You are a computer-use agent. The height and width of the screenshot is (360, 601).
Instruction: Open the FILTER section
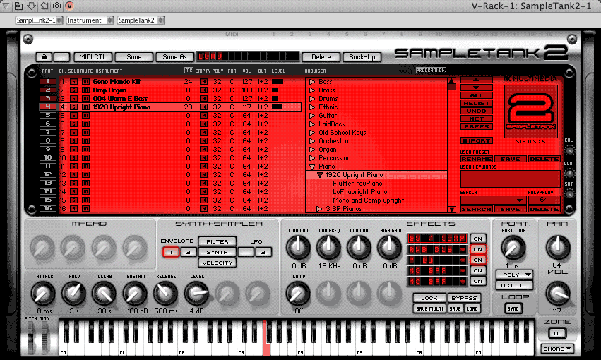click(217, 242)
